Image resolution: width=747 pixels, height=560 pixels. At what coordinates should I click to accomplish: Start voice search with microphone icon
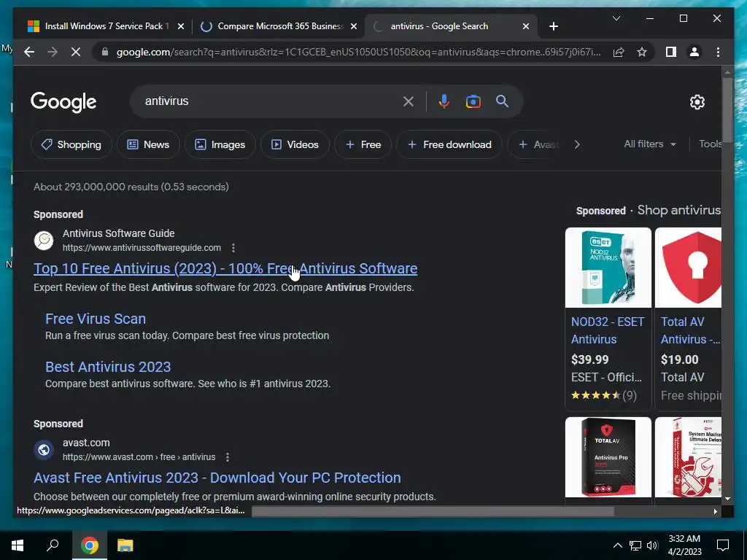tap(444, 101)
